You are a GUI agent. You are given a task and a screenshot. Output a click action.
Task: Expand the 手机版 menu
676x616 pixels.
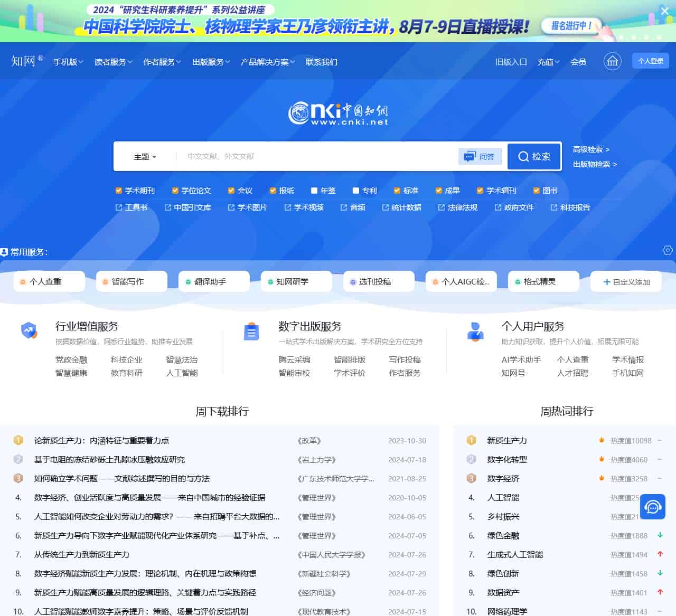coord(68,62)
